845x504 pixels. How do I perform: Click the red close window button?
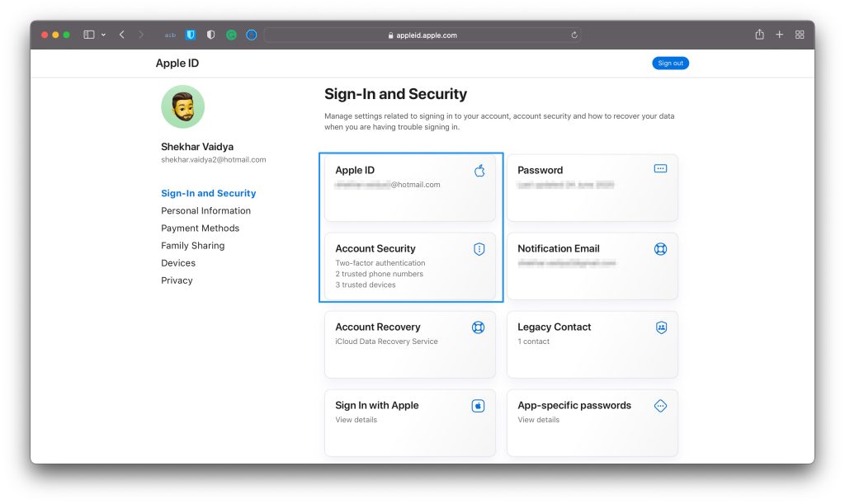(45, 35)
